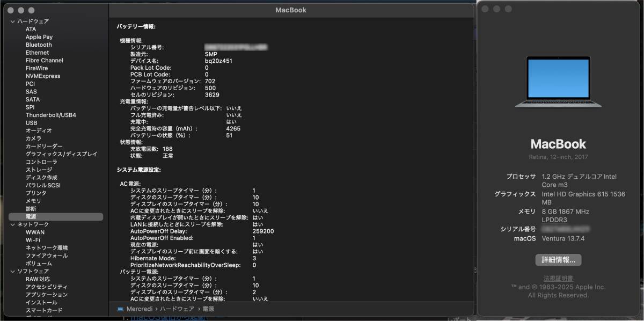Select Ethernet in the sidebar
The image size is (644, 321).
(37, 53)
